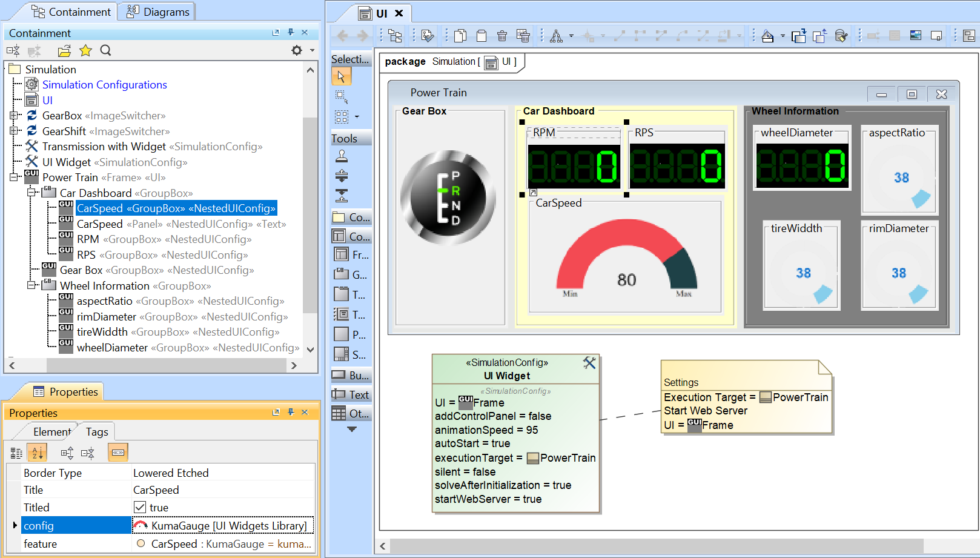Image resolution: width=980 pixels, height=558 pixels.
Task: Collapse the Wheel Information tree node
Action: [x=31, y=285]
